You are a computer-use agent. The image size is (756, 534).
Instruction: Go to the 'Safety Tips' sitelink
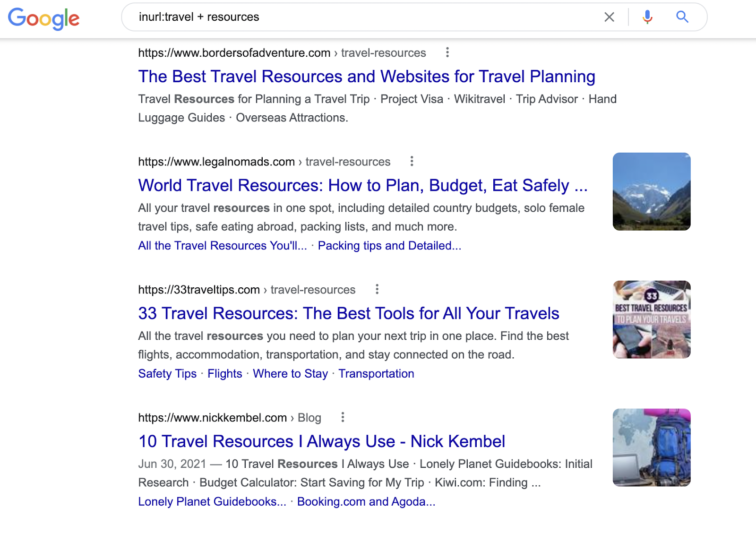coord(167,374)
